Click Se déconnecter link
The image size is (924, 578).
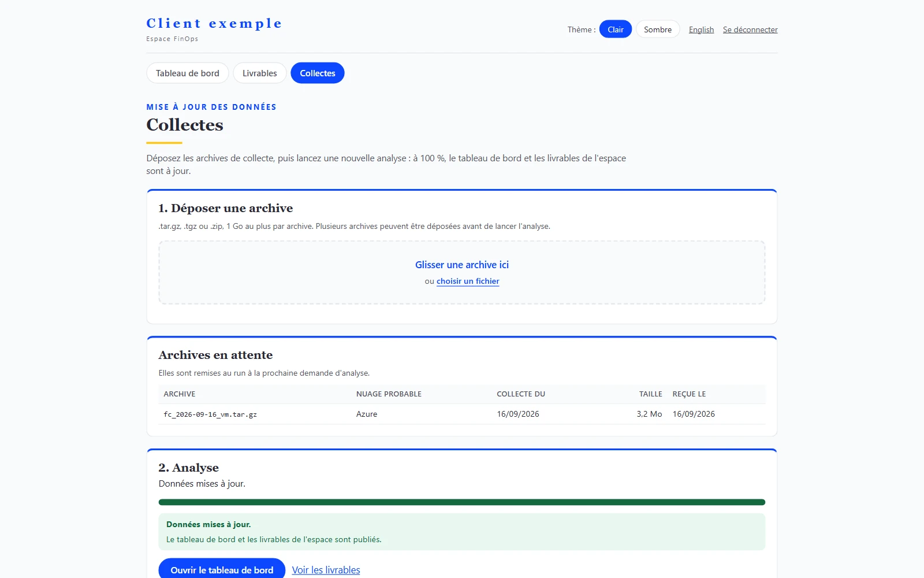[x=750, y=29]
